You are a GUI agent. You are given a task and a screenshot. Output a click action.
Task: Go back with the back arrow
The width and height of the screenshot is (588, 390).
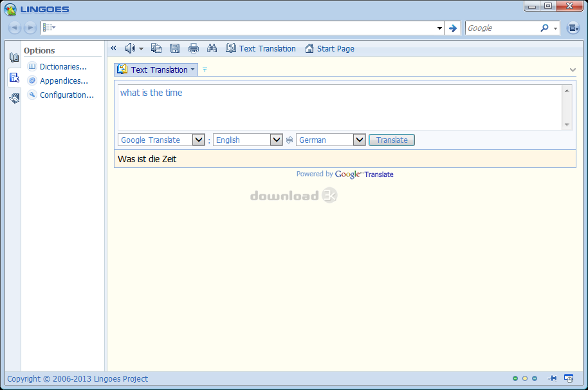click(x=14, y=28)
